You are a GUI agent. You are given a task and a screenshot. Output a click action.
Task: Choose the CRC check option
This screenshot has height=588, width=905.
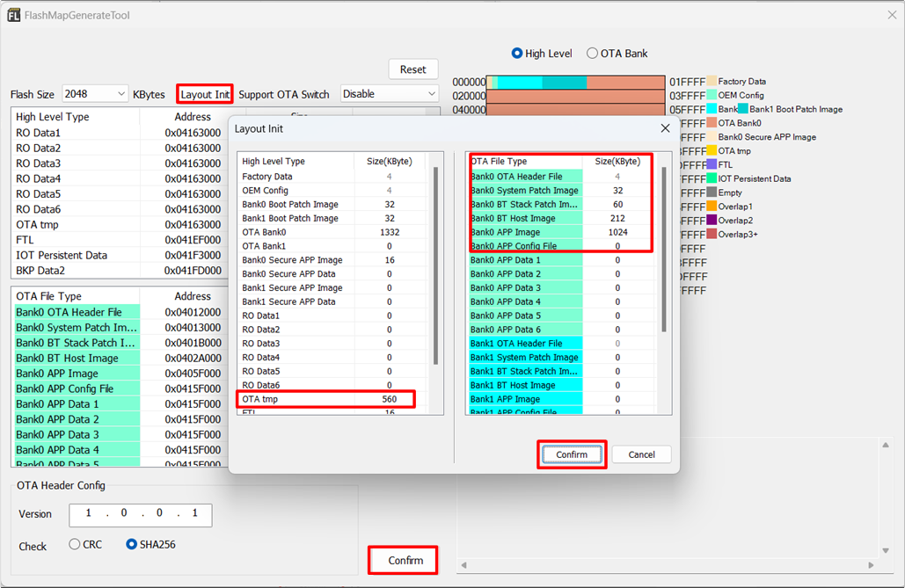[75, 544]
